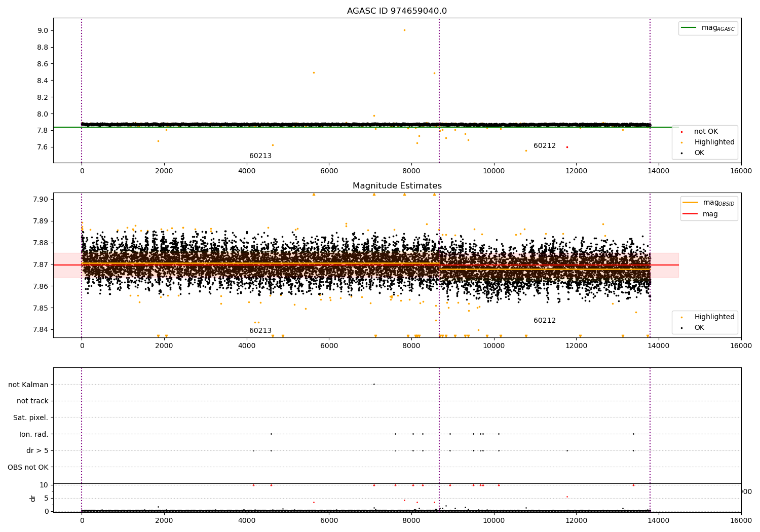Click the 2000 x-axis tick under the bottom panel
760x532 pixels.
164,521
